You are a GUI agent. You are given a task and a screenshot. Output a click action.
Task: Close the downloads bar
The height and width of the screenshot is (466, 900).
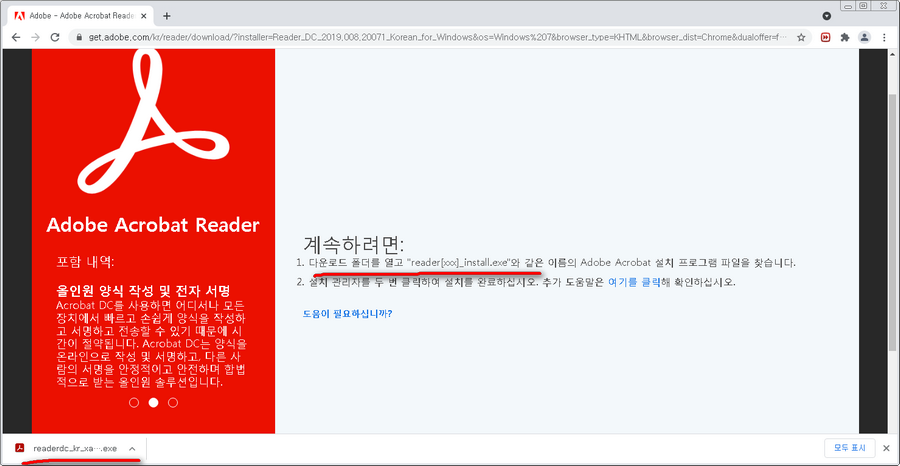(x=888, y=448)
